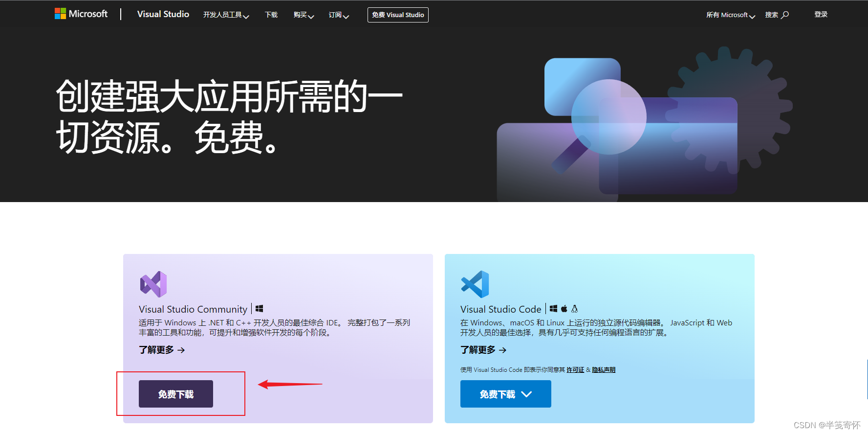Expand the 购买 dropdown
Viewport: 868px width, 434px height.
point(304,15)
